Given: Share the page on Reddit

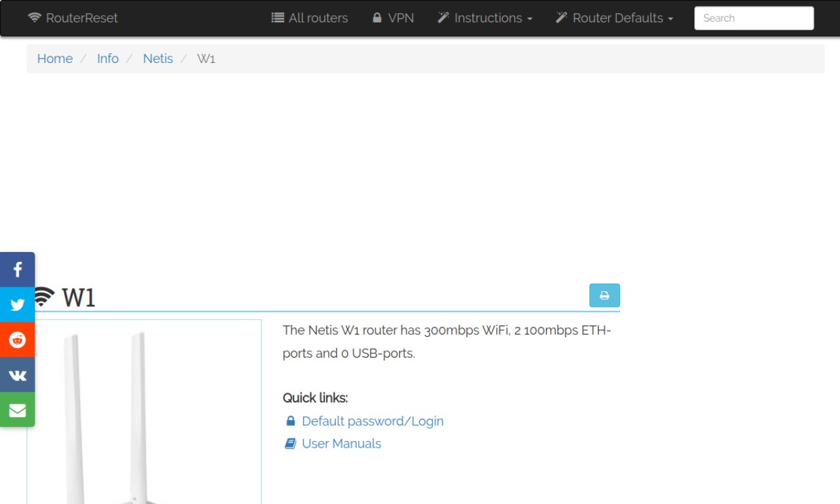Looking at the screenshot, I should 17,339.
